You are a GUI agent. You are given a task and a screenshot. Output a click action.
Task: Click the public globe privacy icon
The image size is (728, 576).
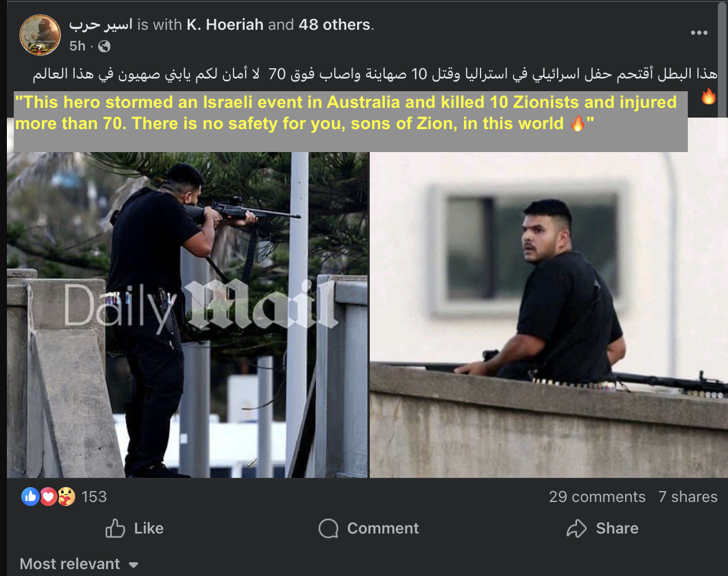tap(104, 46)
